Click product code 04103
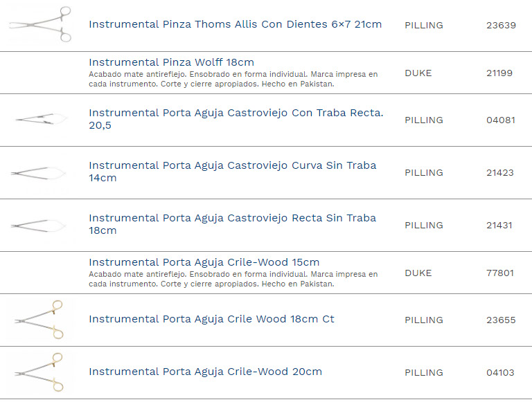Screen dimensions: 532x402 click(x=500, y=372)
